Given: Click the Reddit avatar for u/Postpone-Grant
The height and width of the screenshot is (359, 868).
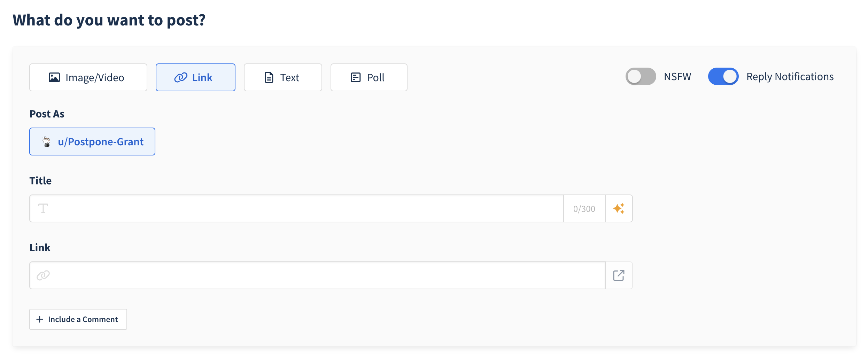Looking at the screenshot, I should [x=46, y=142].
